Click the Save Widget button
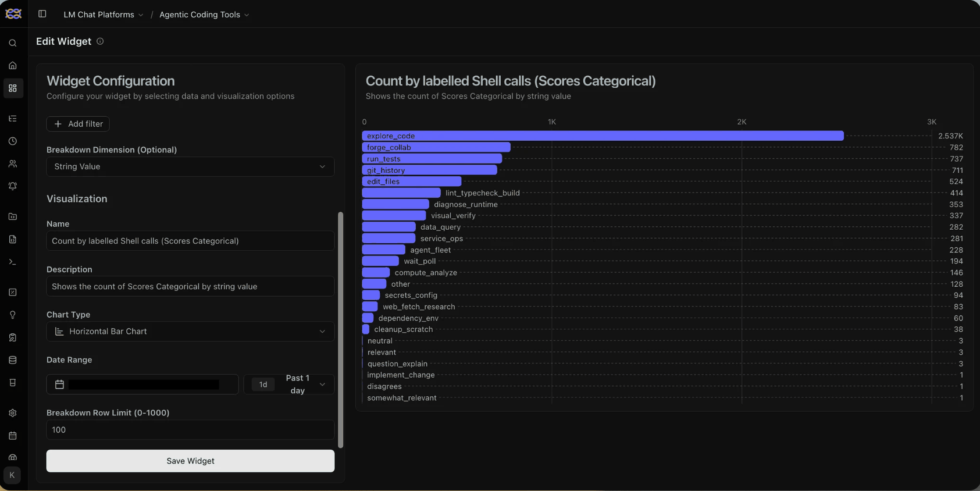Image resolution: width=980 pixels, height=491 pixels. [x=190, y=461]
